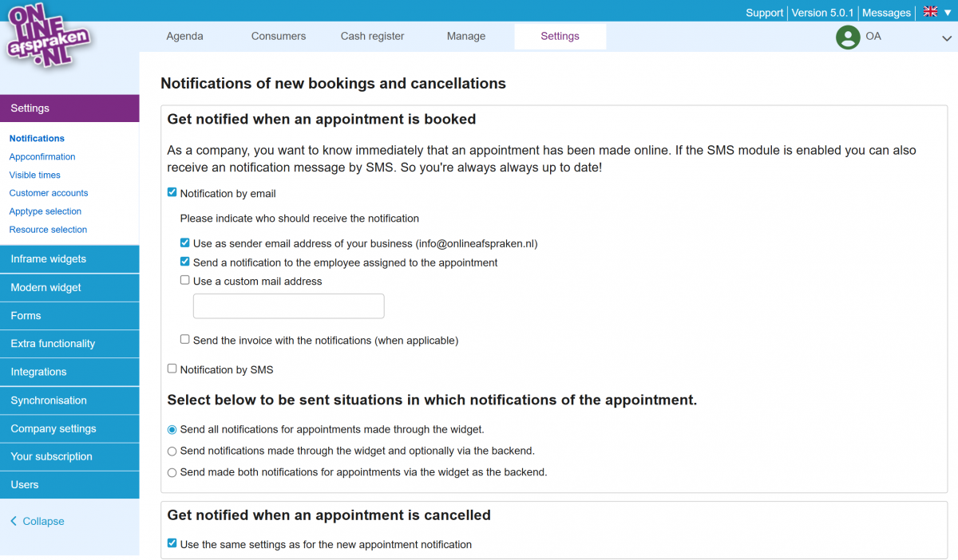Check Send the invoice with notifications
Screen dimensions: 958x560
(184, 339)
